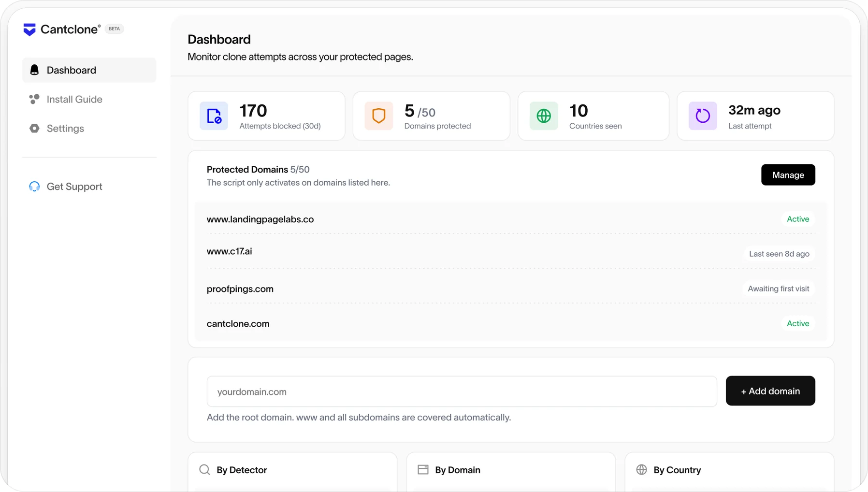Click the By Detector heading
The height and width of the screenshot is (492, 868).
point(242,470)
